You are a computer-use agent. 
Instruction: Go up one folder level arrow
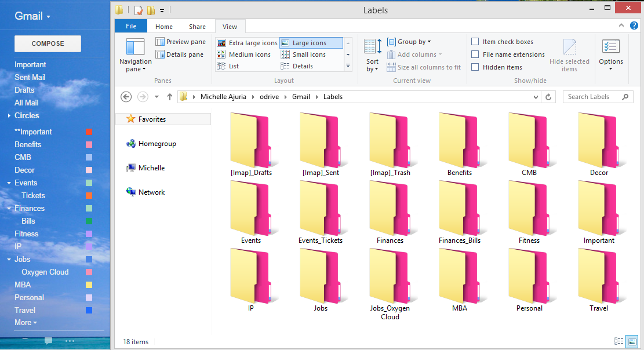point(170,97)
